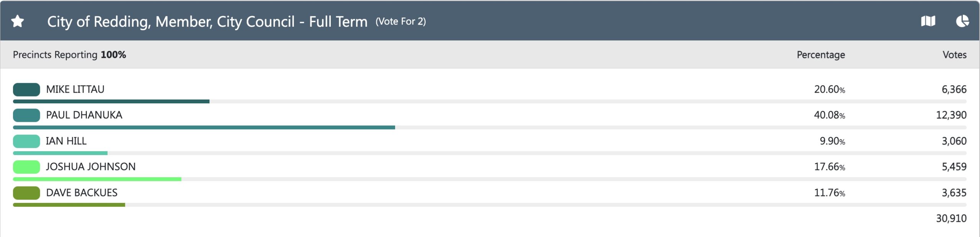This screenshot has height=237, width=980.
Task: Click the IAN HILL candidate name
Action: coord(66,141)
